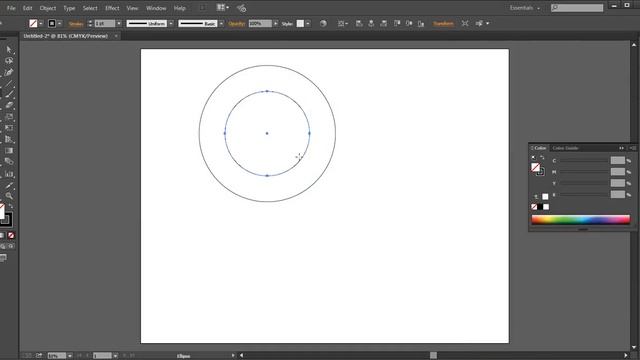This screenshot has width=640, height=360.
Task: Click the None icon below fill/stroke in toolbox
Action: pyautogui.click(x=11, y=236)
